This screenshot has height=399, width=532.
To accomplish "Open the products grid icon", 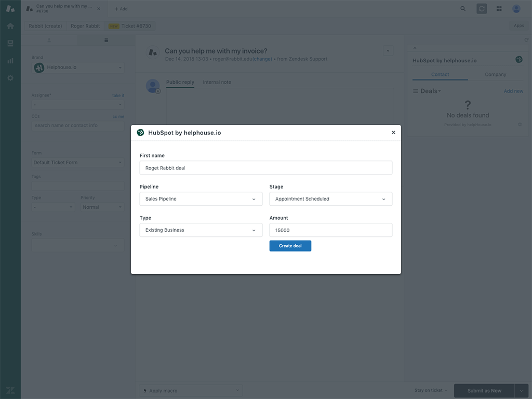I will (x=499, y=9).
